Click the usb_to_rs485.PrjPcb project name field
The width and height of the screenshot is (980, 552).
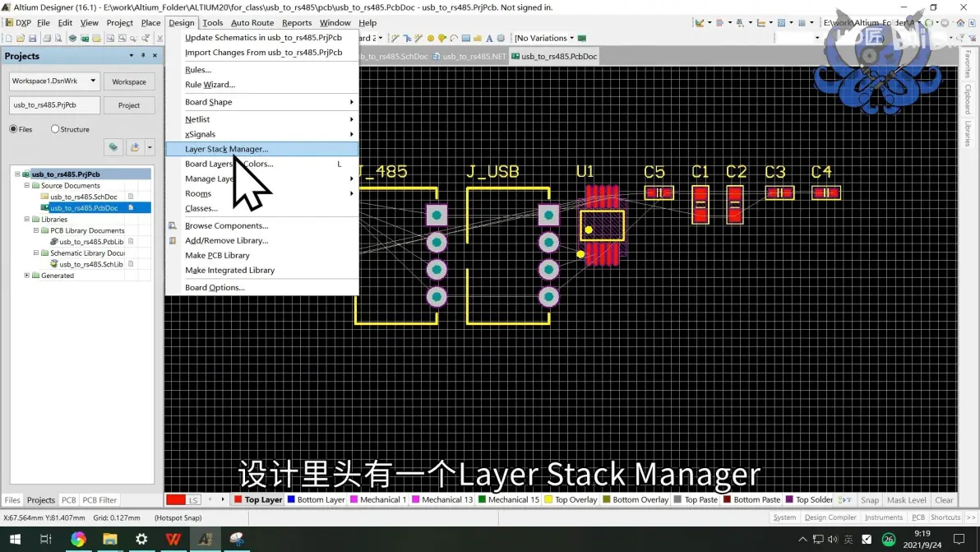coord(55,105)
